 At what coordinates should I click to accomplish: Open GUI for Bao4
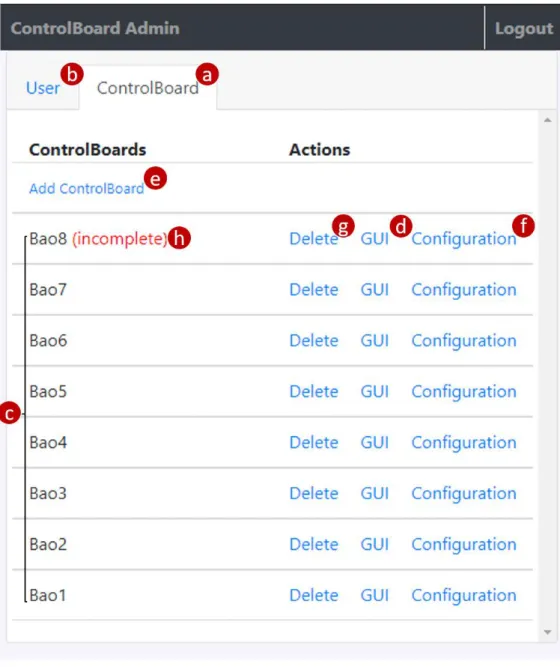[x=374, y=442]
